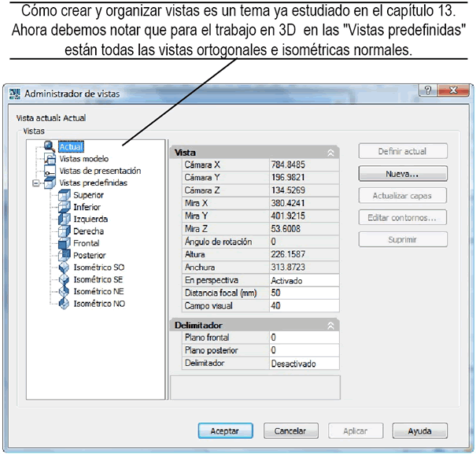The width and height of the screenshot is (476, 454).
Task: Click the Suprimir button
Action: (x=403, y=240)
